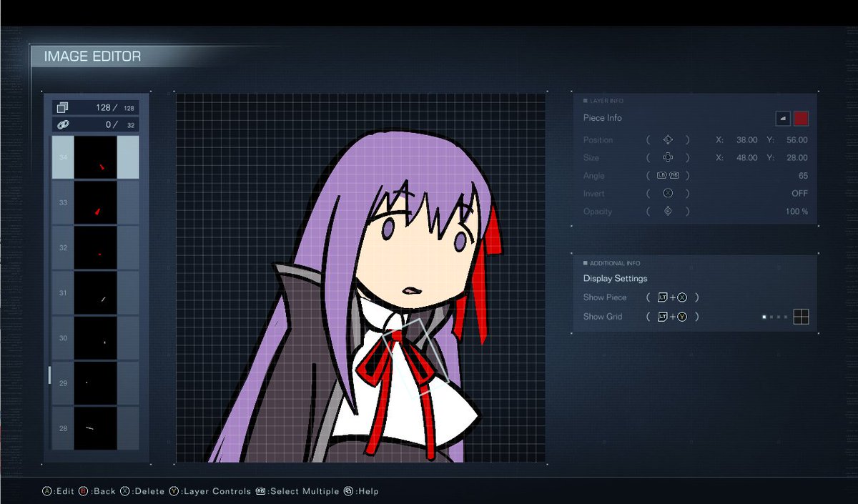
Task: Click the Size d-pad icon
Action: (668, 158)
